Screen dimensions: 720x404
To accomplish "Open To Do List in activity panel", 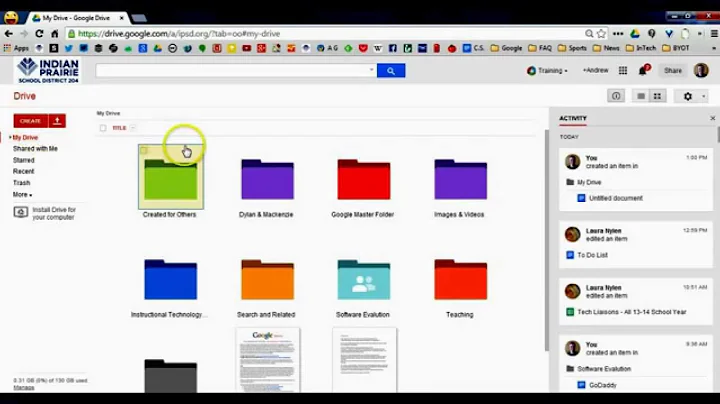I will (x=592, y=255).
